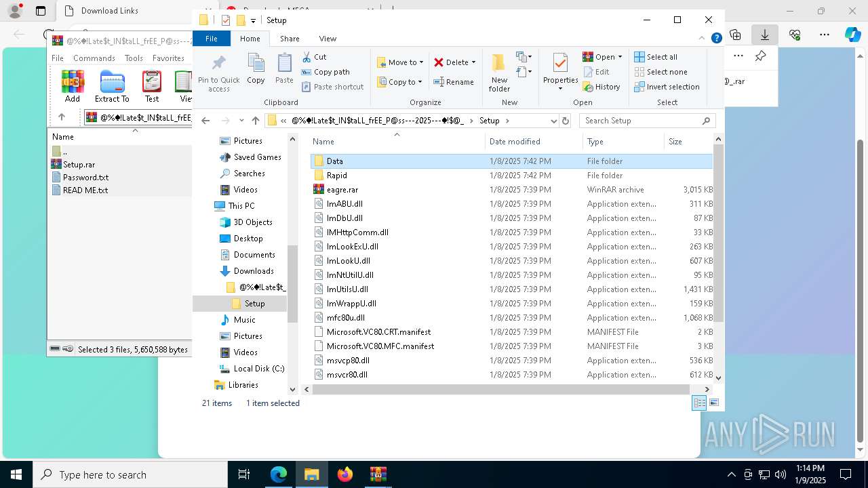Open File tab in Explorer
This screenshot has width=868, height=488.
point(212,39)
